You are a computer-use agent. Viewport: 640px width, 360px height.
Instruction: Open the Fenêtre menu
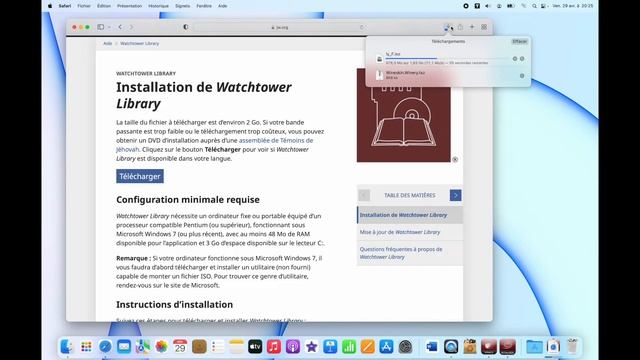tap(204, 6)
